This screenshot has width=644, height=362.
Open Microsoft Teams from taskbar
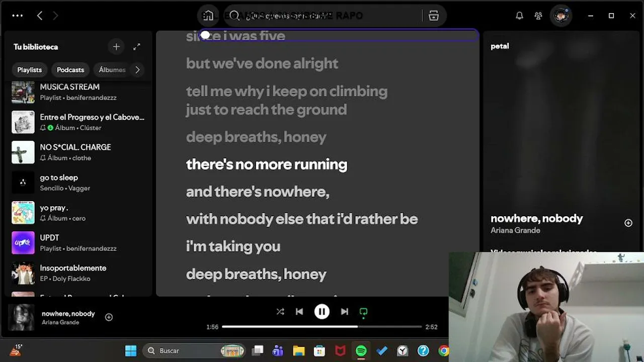point(278,351)
